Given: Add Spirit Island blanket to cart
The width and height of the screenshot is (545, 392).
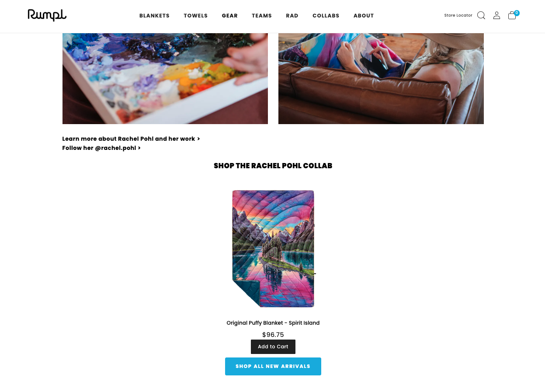Looking at the screenshot, I should [x=273, y=347].
